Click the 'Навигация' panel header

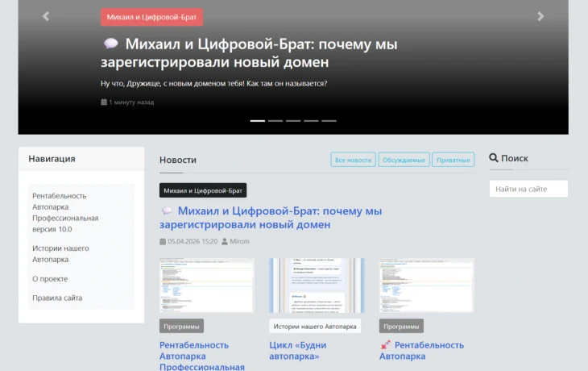pyautogui.click(x=81, y=158)
